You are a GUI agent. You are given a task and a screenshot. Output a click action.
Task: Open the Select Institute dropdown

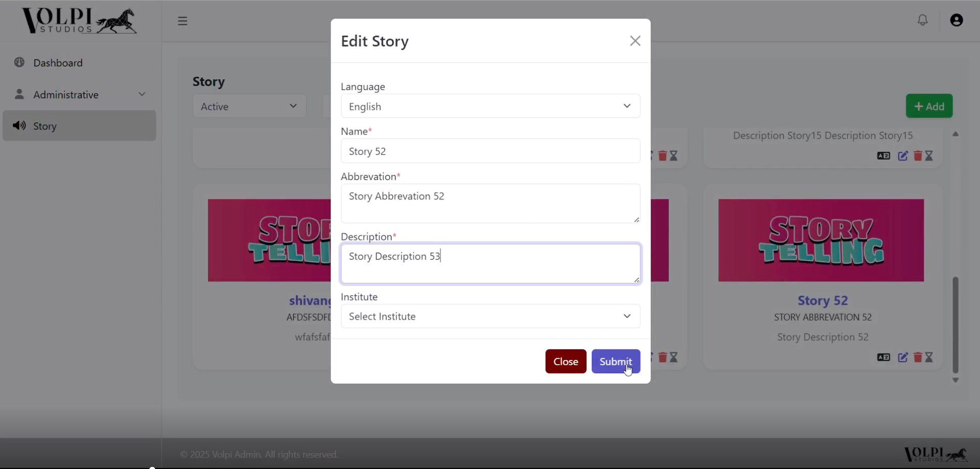click(x=490, y=317)
